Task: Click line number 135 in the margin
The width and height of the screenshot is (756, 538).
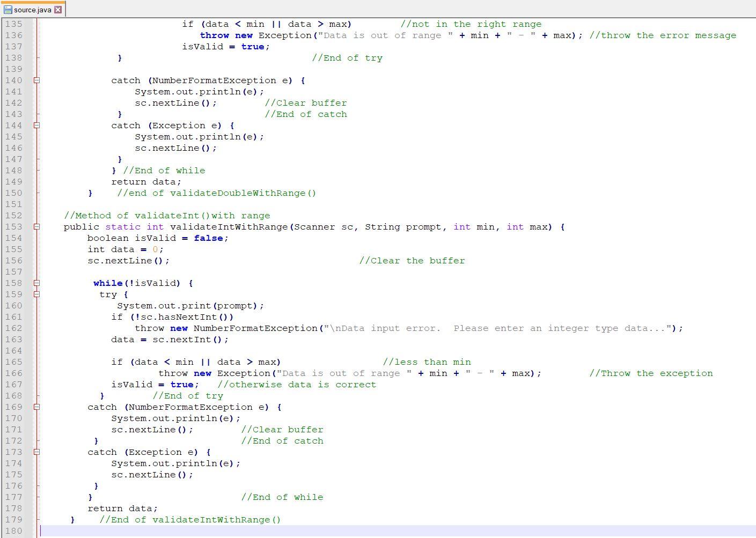Action: [14, 24]
